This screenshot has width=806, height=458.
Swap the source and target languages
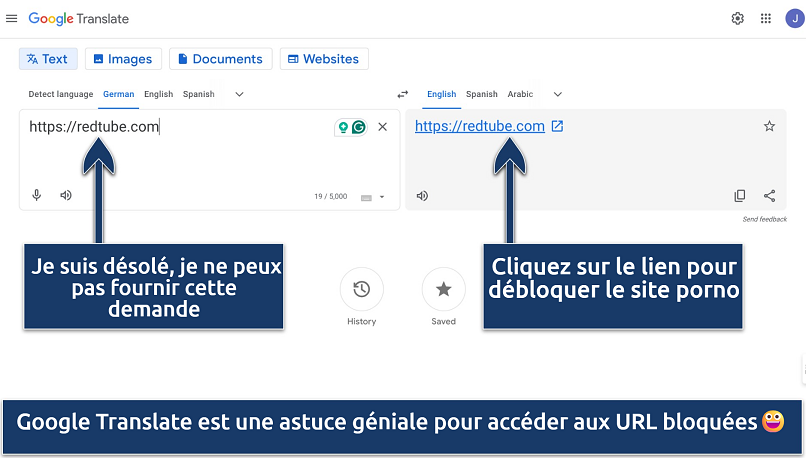(x=402, y=94)
